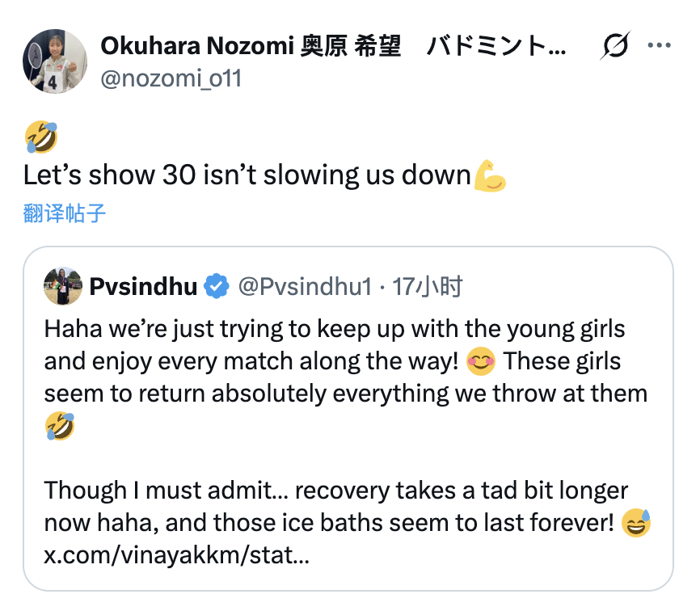The height and width of the screenshot is (611, 700).
Task: Open Pvsindhu's small avatar in quoted post
Action: coord(62,286)
